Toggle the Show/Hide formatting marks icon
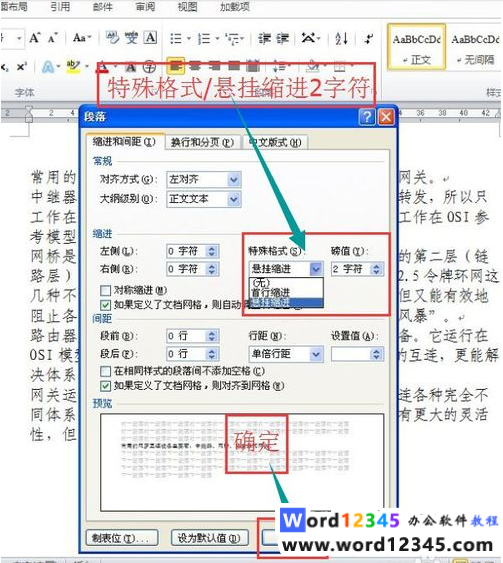Viewport: 503px width, 563px height. coord(368,38)
